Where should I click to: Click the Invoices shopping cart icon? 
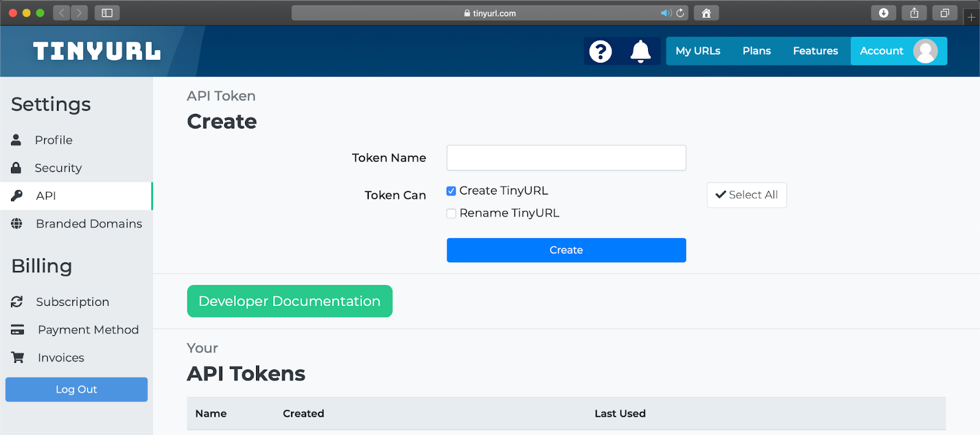pyautogui.click(x=18, y=357)
